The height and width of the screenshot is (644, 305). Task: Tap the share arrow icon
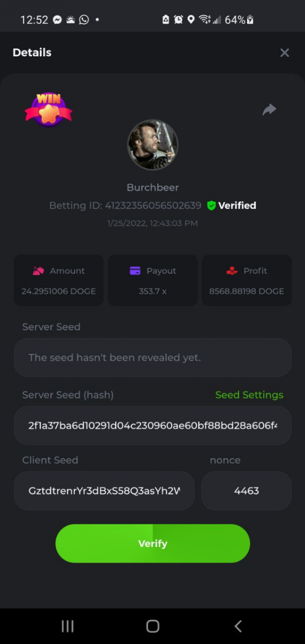[x=269, y=109]
